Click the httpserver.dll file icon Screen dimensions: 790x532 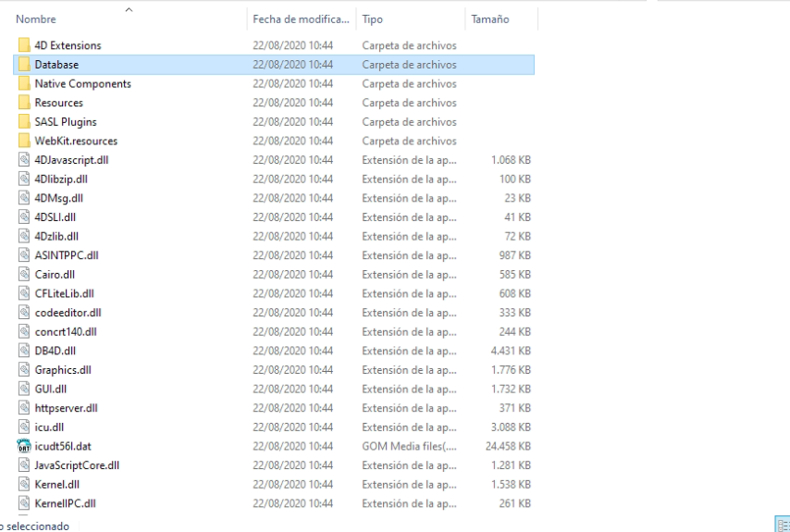[x=24, y=408]
